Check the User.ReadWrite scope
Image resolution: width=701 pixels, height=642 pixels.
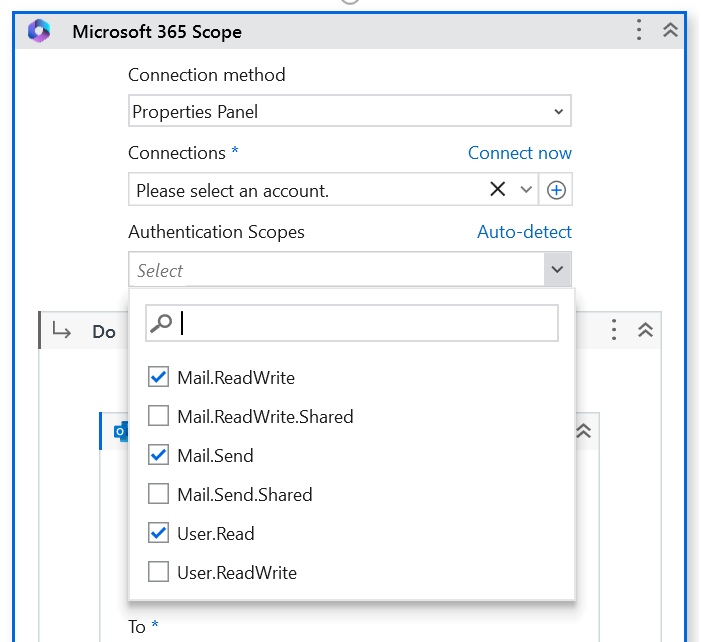(158, 571)
